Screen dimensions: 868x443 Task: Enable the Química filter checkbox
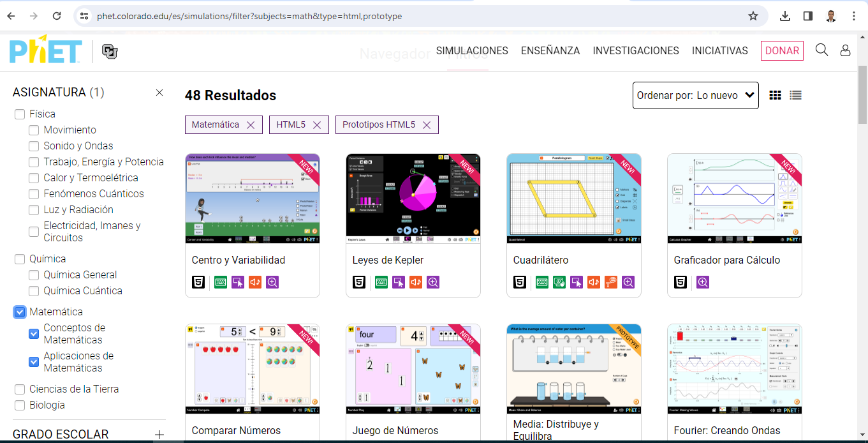[20, 259]
